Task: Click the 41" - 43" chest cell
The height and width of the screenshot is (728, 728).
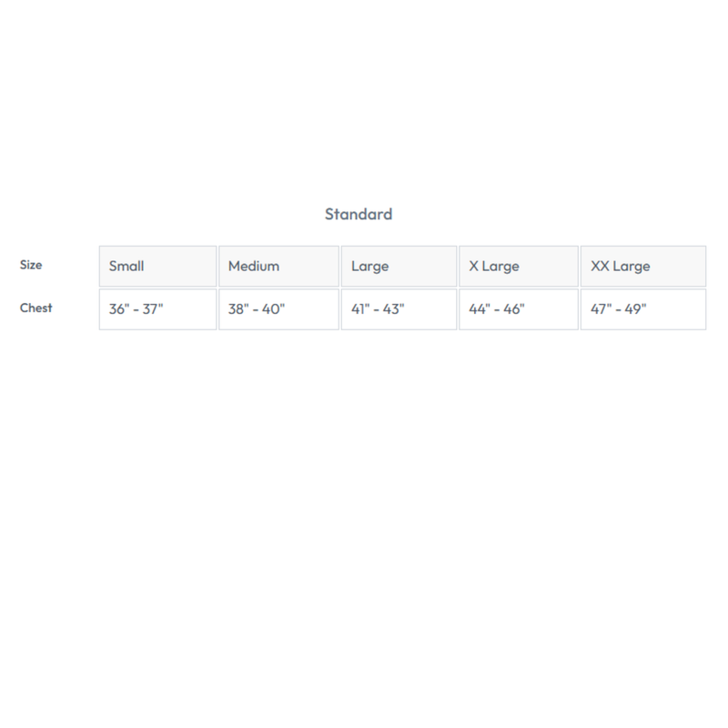Action: (399, 309)
